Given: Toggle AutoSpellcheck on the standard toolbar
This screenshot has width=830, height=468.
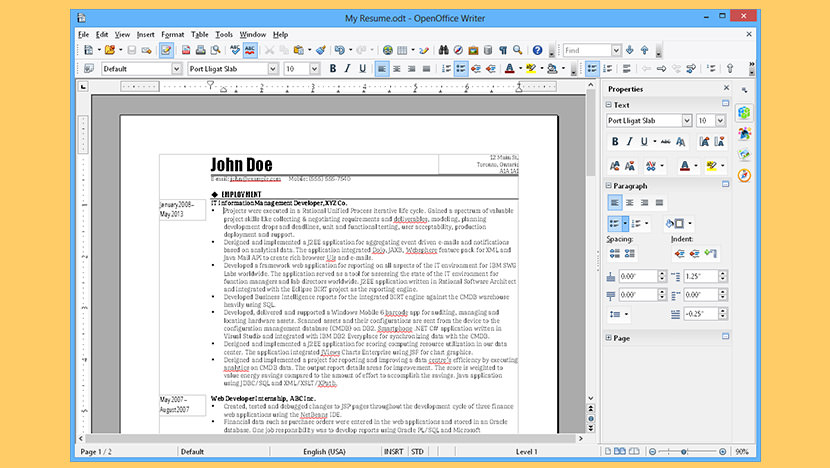Looking at the screenshot, I should (250, 50).
